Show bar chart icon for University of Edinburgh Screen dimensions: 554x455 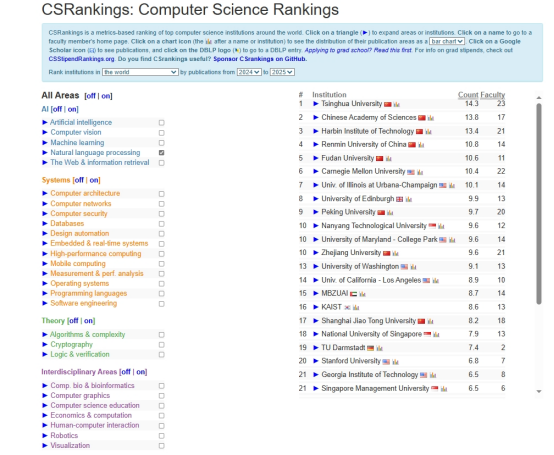[409, 199]
